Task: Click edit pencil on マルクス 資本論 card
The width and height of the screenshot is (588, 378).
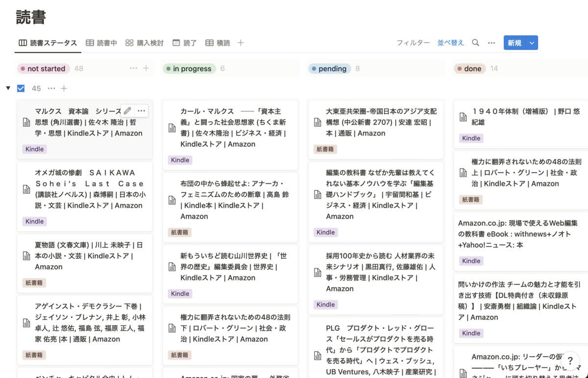Action: (x=127, y=111)
